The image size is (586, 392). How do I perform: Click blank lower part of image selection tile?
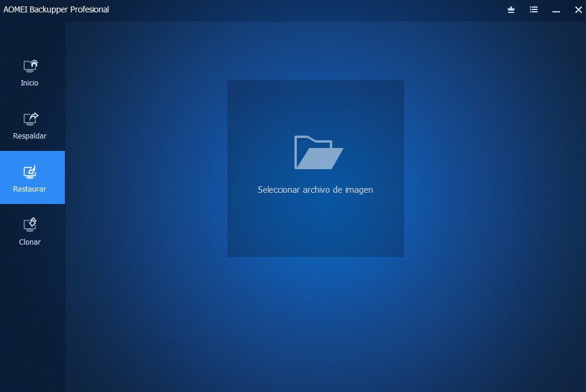[x=315, y=228]
